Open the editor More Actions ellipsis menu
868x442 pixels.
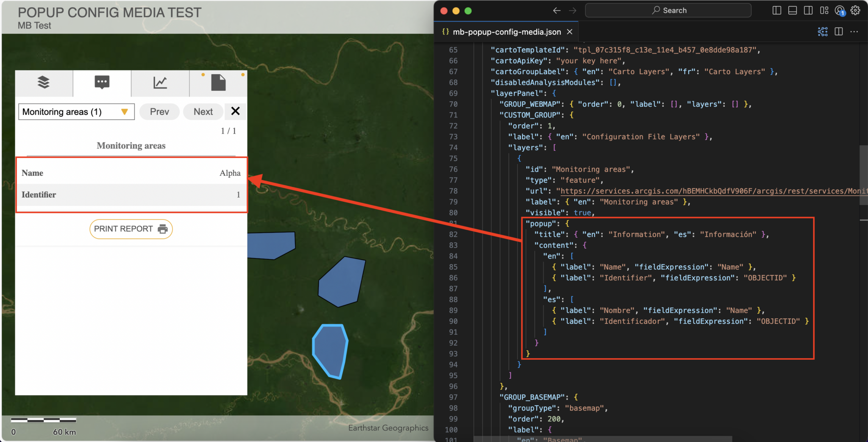click(x=854, y=31)
